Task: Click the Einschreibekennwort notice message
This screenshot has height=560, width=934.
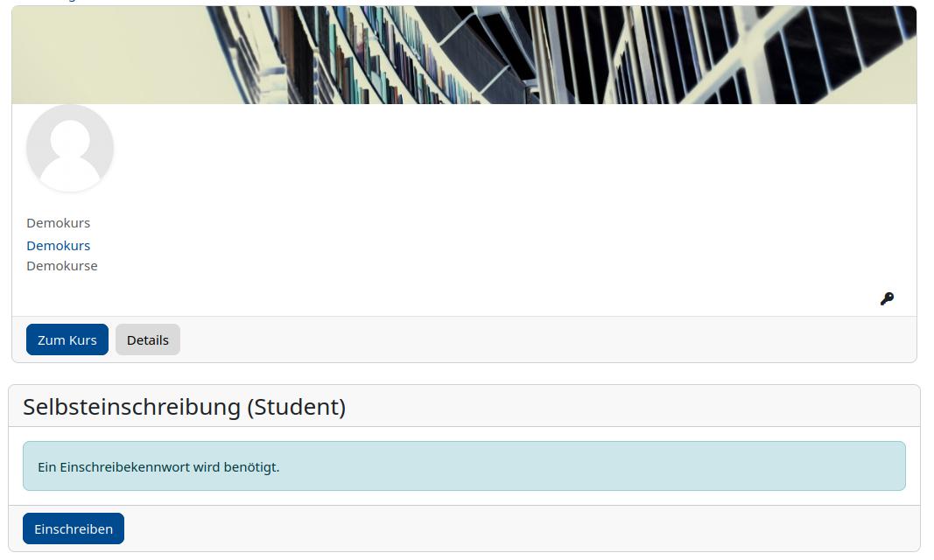Action: point(158,467)
